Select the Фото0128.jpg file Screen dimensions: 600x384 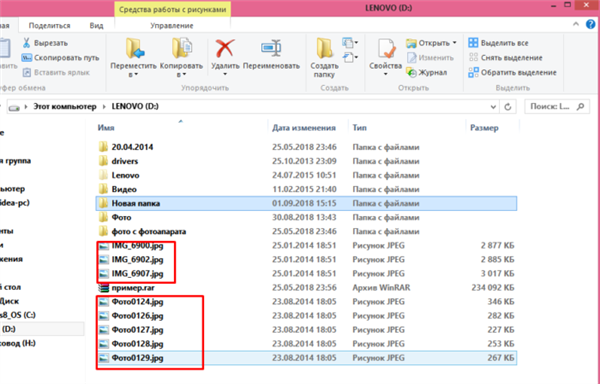point(306,344)
